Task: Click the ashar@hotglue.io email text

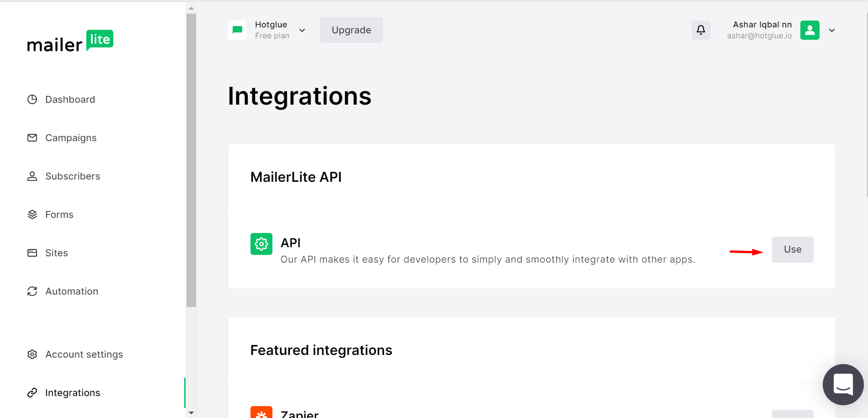Action: (760, 36)
